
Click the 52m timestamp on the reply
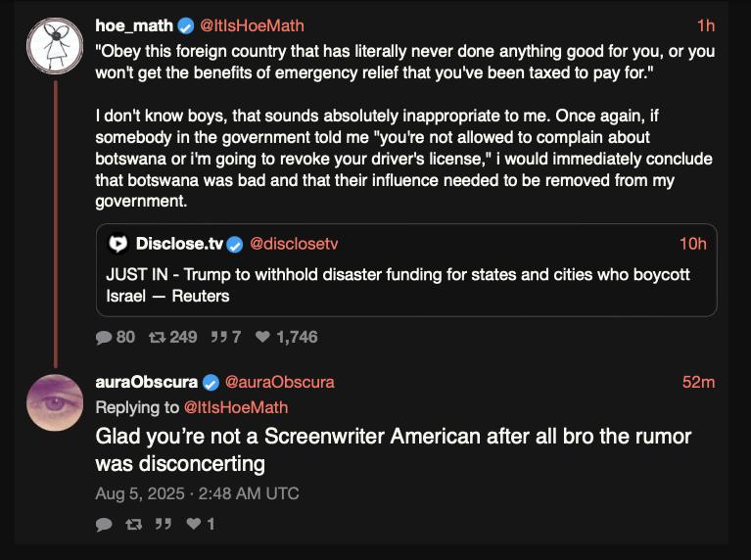(698, 382)
